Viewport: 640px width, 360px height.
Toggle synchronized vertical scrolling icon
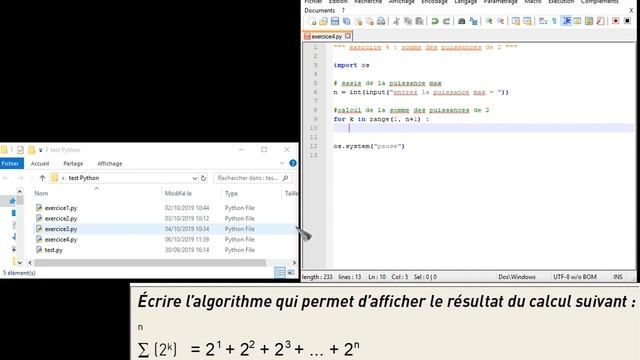click(x=516, y=21)
